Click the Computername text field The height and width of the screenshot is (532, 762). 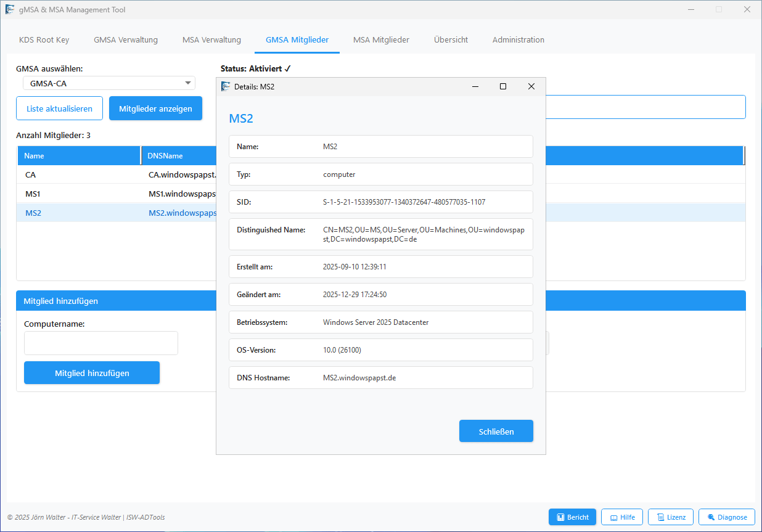click(x=101, y=343)
